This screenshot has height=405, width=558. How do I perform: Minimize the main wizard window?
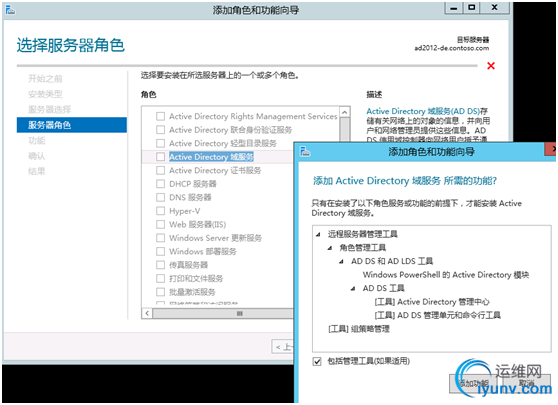coord(454,8)
